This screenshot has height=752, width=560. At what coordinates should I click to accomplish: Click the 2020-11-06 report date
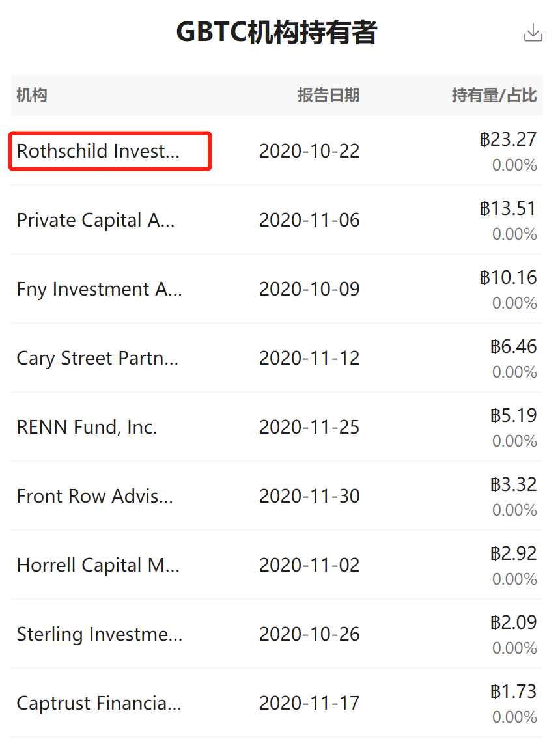pyautogui.click(x=309, y=220)
